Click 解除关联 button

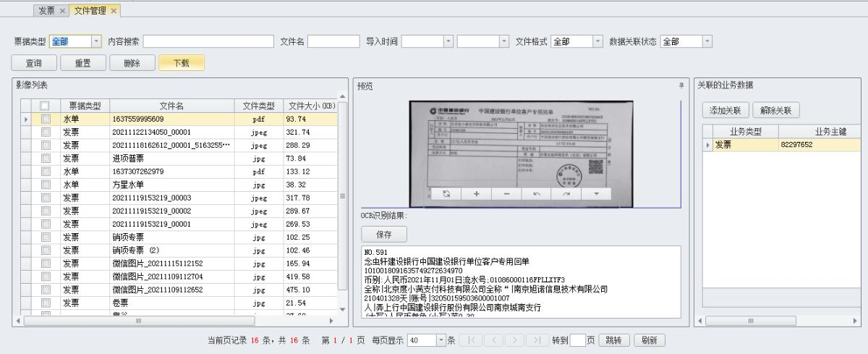pos(776,111)
